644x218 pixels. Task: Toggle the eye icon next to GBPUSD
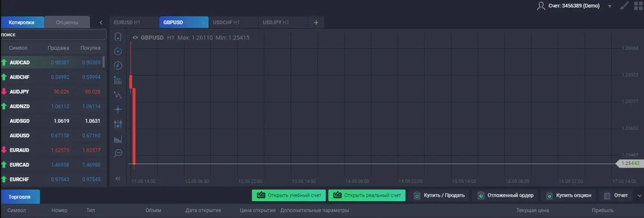135,38
